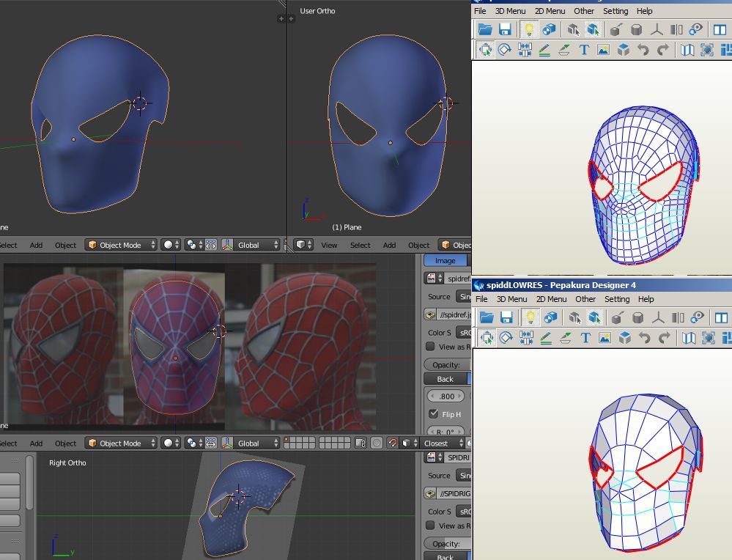Click join/disjoin faces tool in top Pepakura window
Screen dimensions: 732x560
click(x=525, y=50)
